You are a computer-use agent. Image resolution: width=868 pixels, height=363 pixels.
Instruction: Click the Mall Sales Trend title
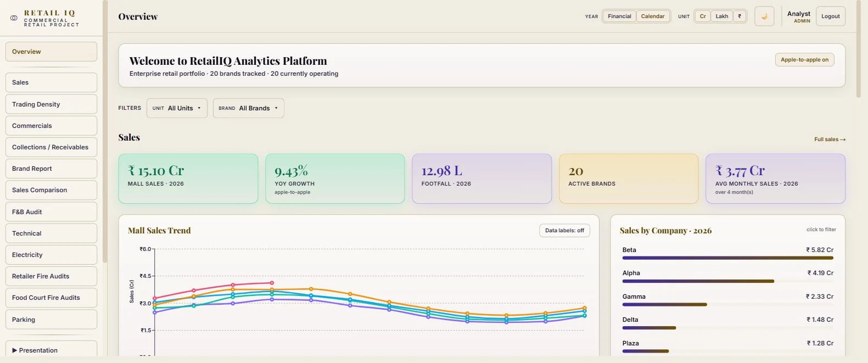[159, 231]
